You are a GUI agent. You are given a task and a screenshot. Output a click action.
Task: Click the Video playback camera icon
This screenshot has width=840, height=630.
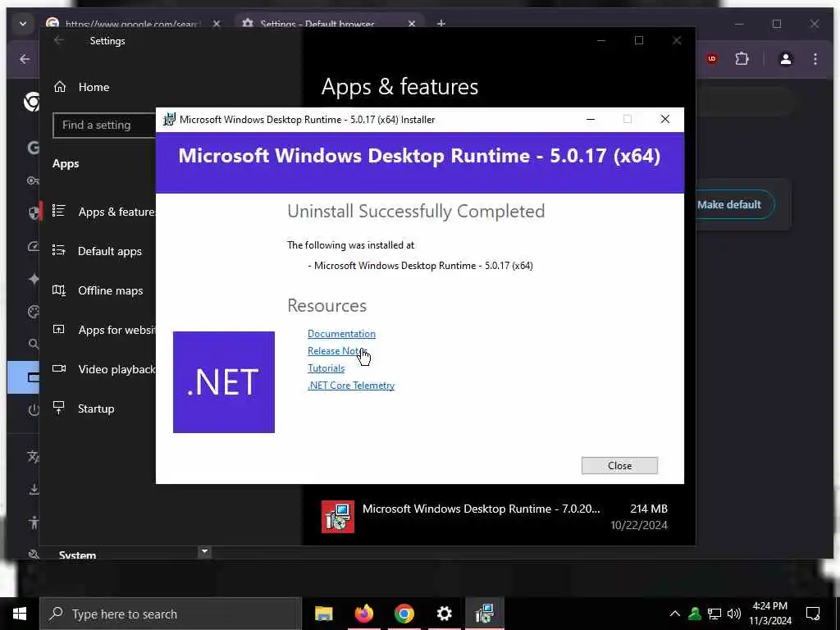click(x=59, y=368)
